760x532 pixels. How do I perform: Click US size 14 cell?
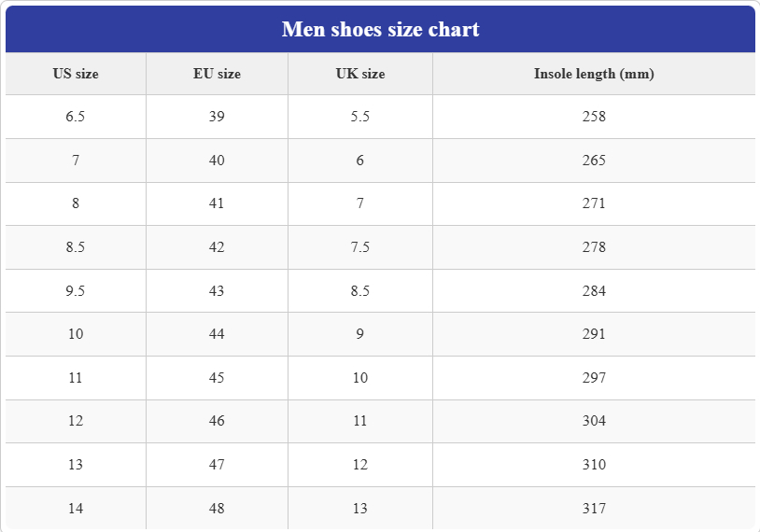pos(76,509)
